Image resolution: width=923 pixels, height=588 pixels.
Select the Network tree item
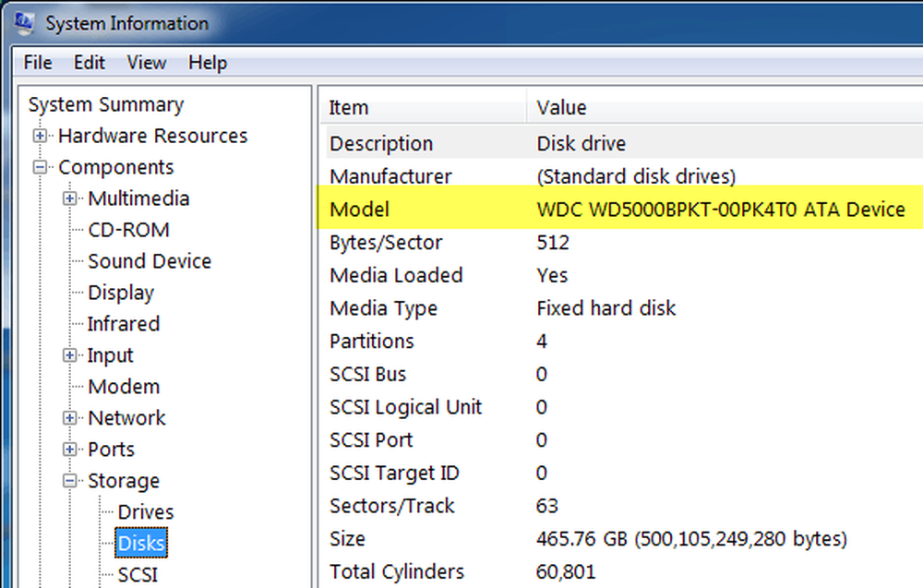[x=127, y=418]
